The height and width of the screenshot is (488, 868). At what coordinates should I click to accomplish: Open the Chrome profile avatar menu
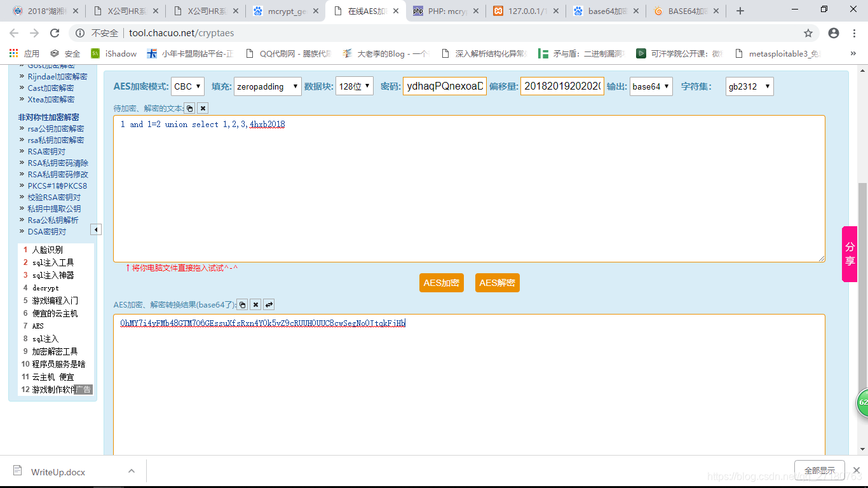(834, 33)
